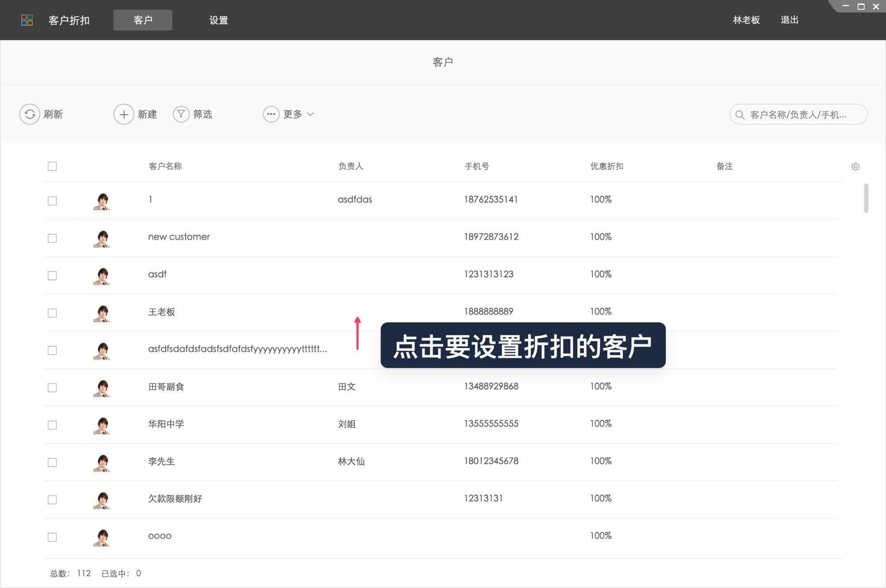The width and height of the screenshot is (886, 588).
Task: Open user menu by clicking 林老板
Action: (x=746, y=20)
